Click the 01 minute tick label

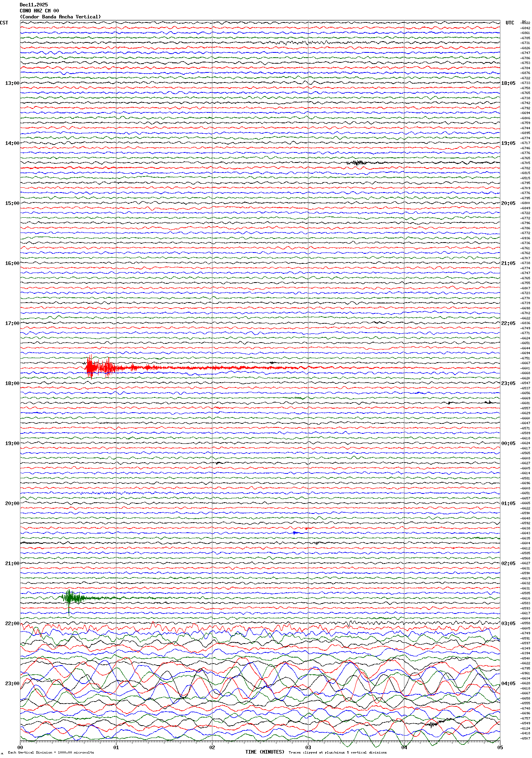click(x=116, y=747)
